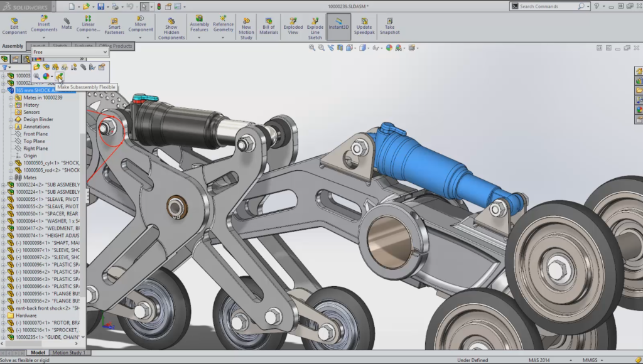Switch to the Motion Study 1 tab
The width and height of the screenshot is (643, 364).
pyautogui.click(x=69, y=353)
